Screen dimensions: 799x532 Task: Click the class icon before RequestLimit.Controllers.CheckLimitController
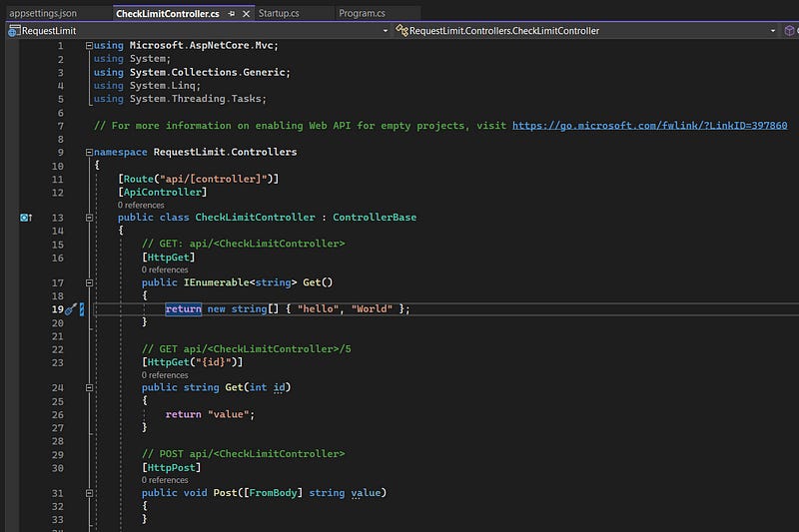[x=401, y=31]
